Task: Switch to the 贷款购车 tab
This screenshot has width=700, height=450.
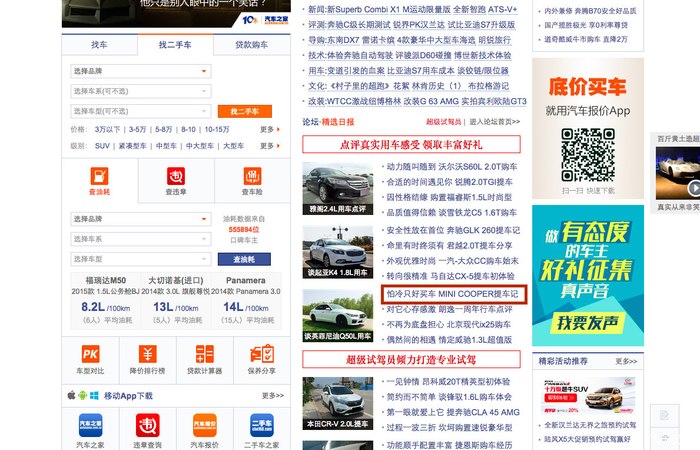Action: pyautogui.click(x=251, y=45)
